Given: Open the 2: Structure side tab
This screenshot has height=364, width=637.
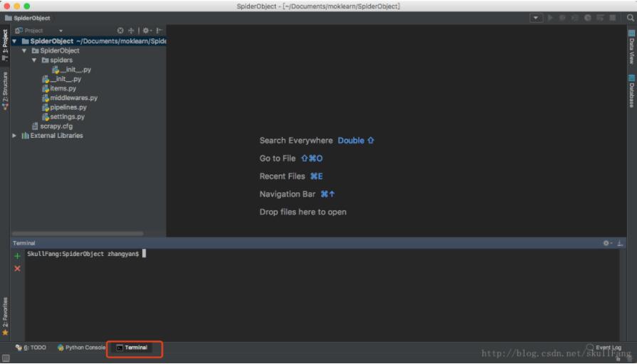Looking at the screenshot, I should pyautogui.click(x=5, y=91).
